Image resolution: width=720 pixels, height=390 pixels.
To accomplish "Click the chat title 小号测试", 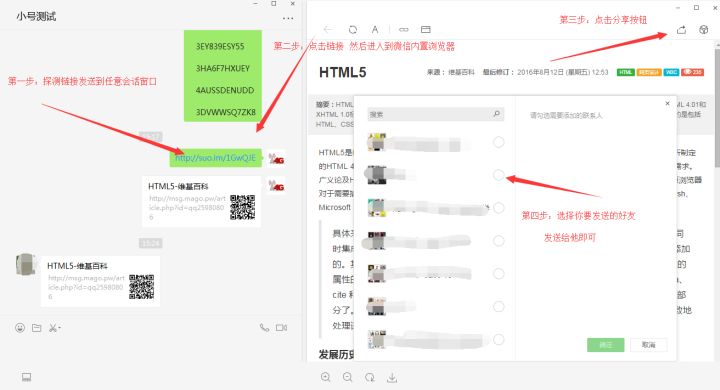I will (x=36, y=17).
